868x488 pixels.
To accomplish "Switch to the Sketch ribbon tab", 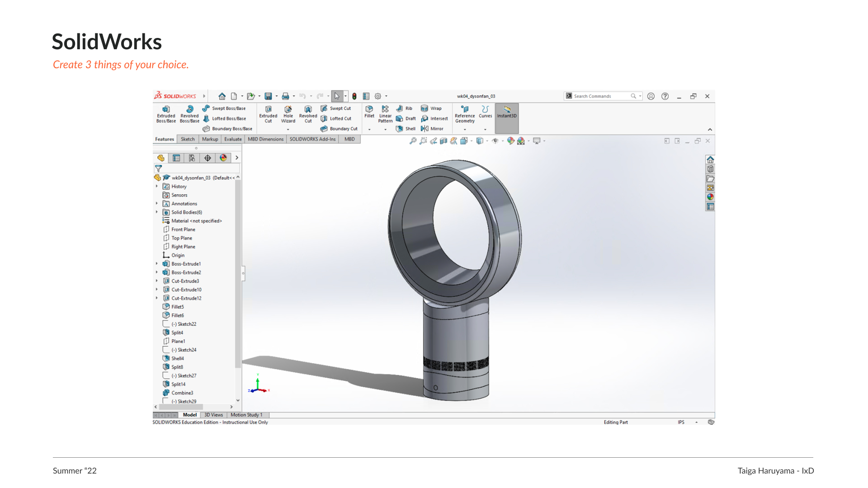I will tap(188, 139).
